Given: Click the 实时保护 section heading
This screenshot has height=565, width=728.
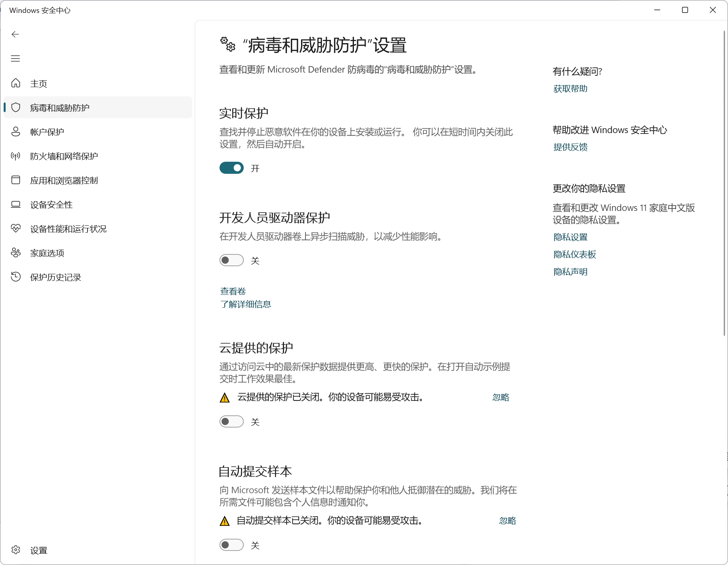Looking at the screenshot, I should 244,113.
